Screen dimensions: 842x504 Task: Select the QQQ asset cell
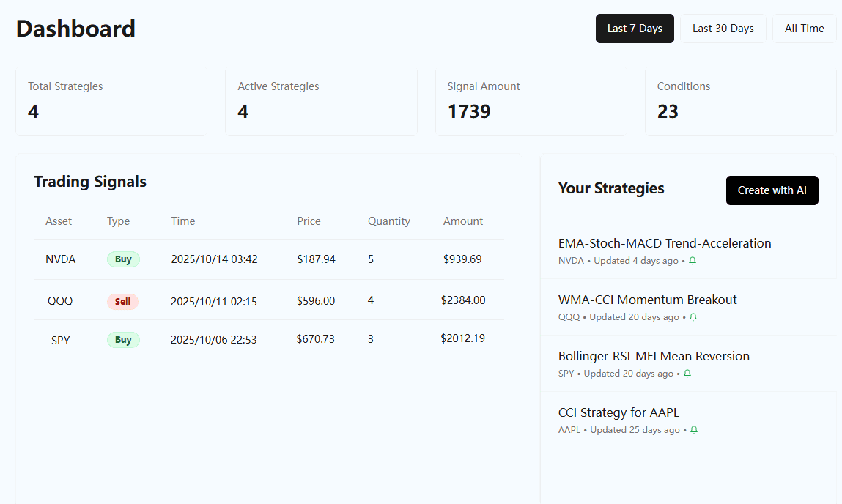pos(60,300)
